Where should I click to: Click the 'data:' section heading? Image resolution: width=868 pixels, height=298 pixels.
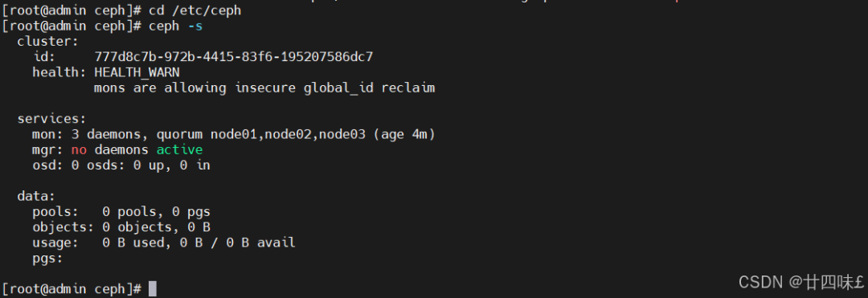tap(36, 196)
